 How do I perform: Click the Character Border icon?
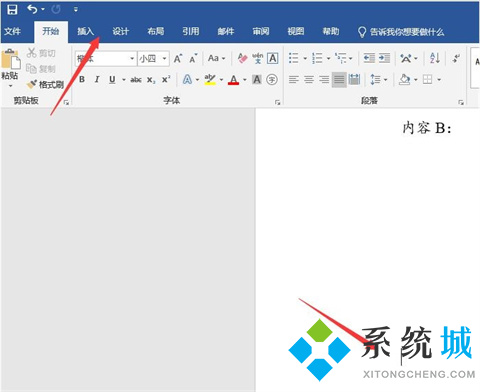[273, 58]
